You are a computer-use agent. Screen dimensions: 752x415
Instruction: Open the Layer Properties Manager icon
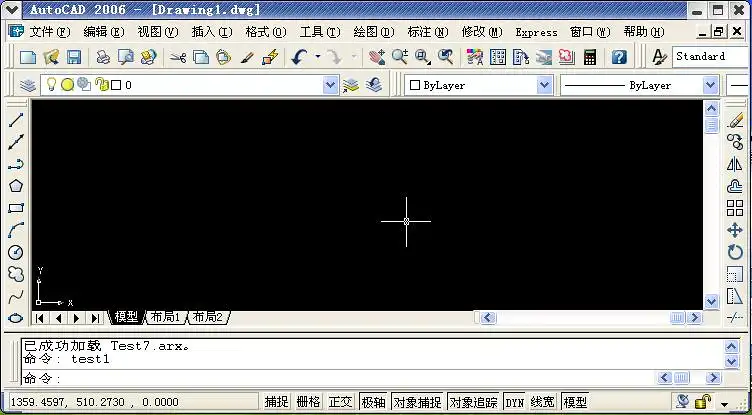28,86
